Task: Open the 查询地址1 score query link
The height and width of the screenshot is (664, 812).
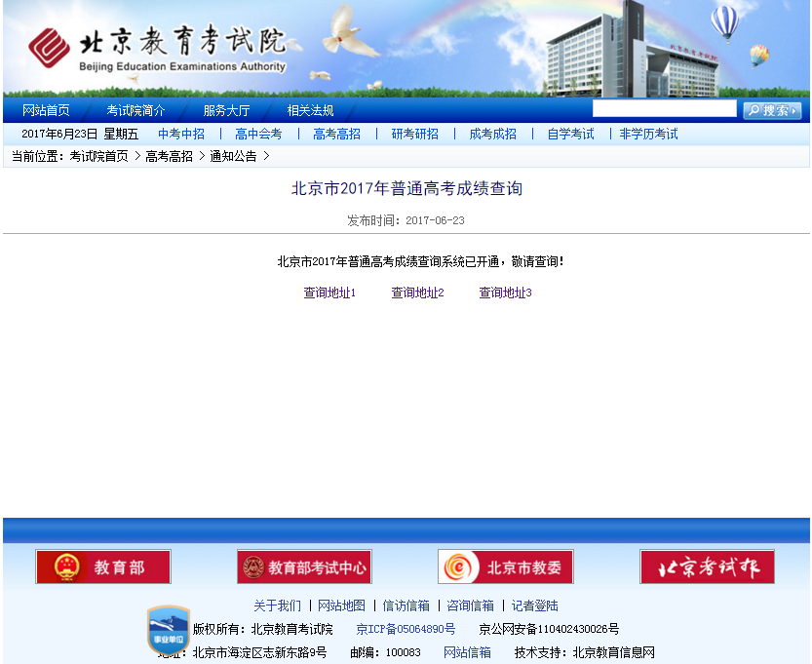Action: point(329,293)
